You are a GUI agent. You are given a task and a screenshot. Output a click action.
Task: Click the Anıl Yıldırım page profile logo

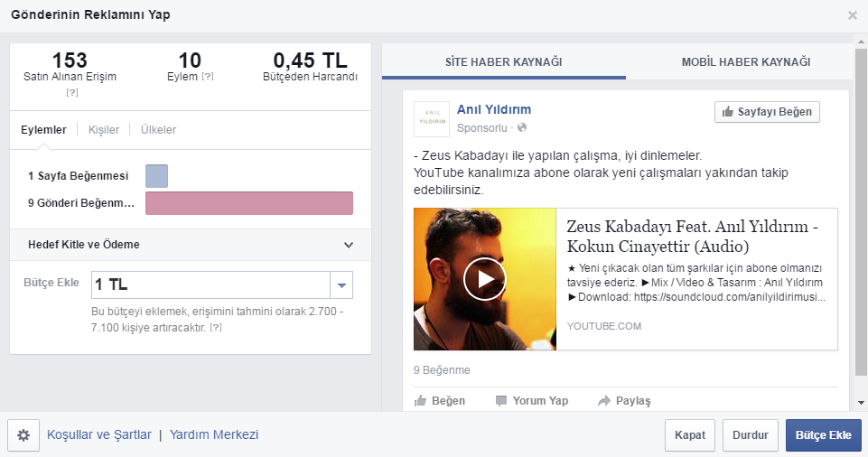(431, 119)
